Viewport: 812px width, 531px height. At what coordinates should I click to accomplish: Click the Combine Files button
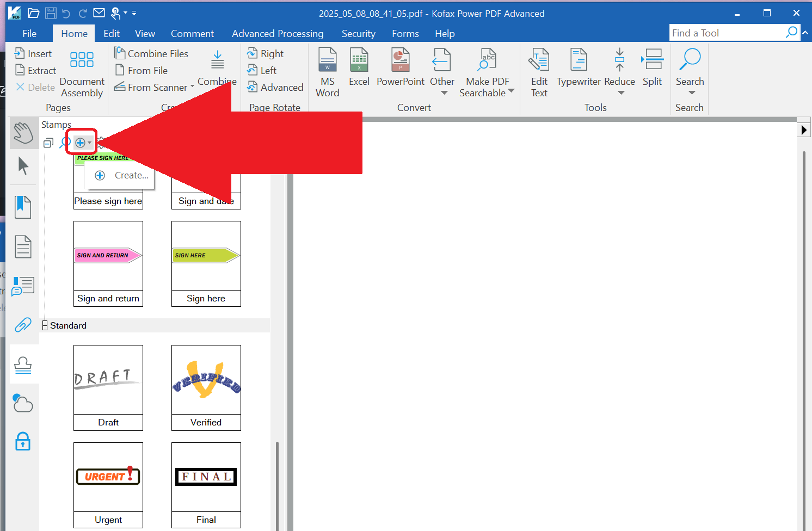pyautogui.click(x=151, y=53)
